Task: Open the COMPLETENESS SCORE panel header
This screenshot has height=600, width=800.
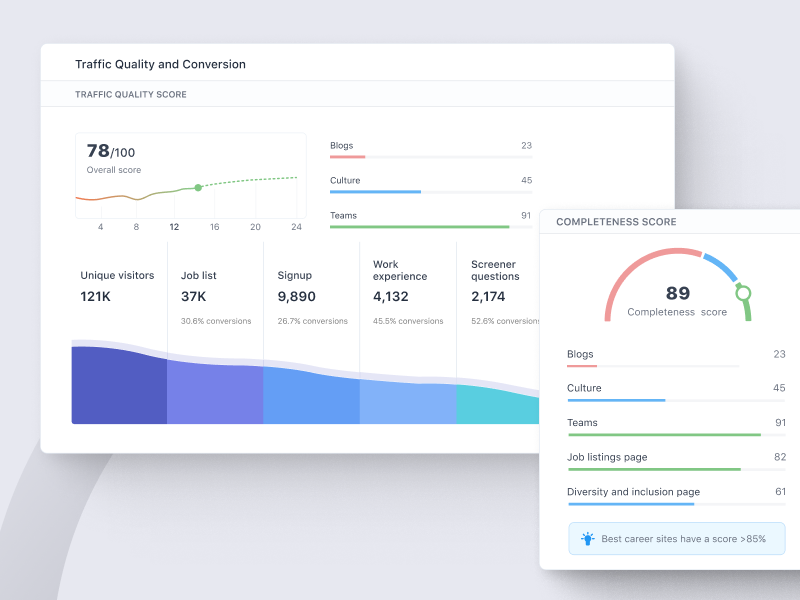Action: coord(616,222)
